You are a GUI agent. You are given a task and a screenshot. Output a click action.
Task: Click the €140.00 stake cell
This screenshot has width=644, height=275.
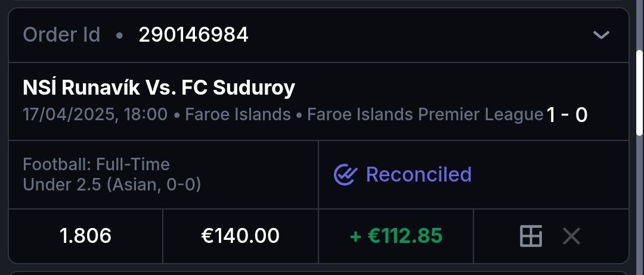(240, 236)
